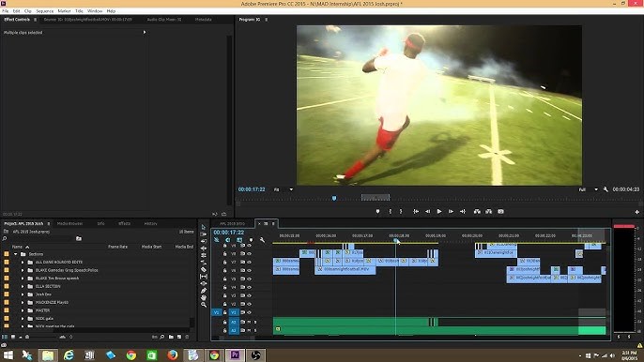Play the program monitor video
The height and width of the screenshot is (362, 644).
click(439, 211)
